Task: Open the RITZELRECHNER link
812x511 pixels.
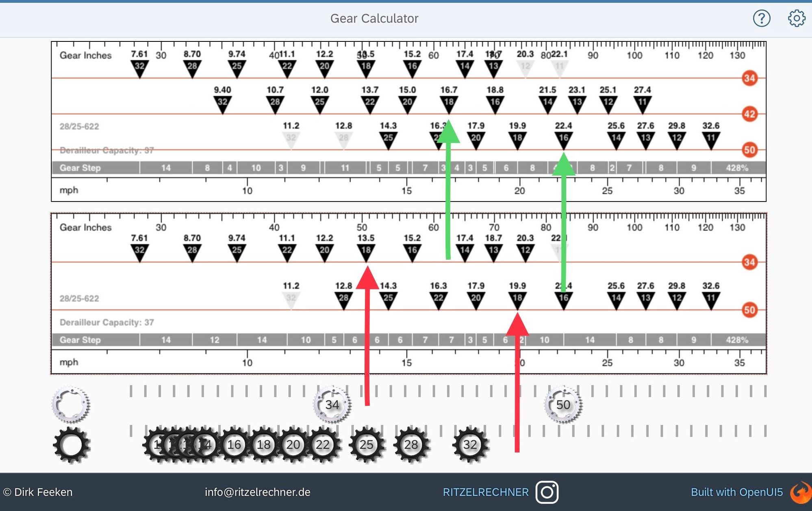Action: [x=486, y=492]
